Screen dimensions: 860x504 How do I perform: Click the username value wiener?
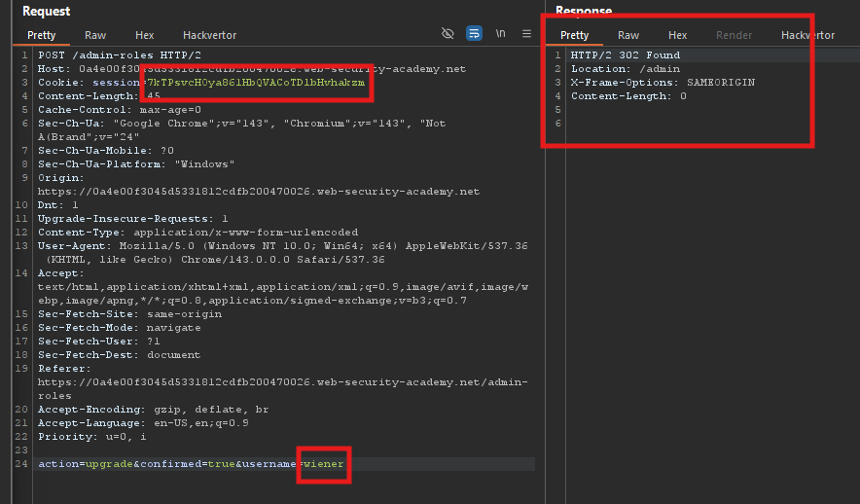[x=324, y=464]
